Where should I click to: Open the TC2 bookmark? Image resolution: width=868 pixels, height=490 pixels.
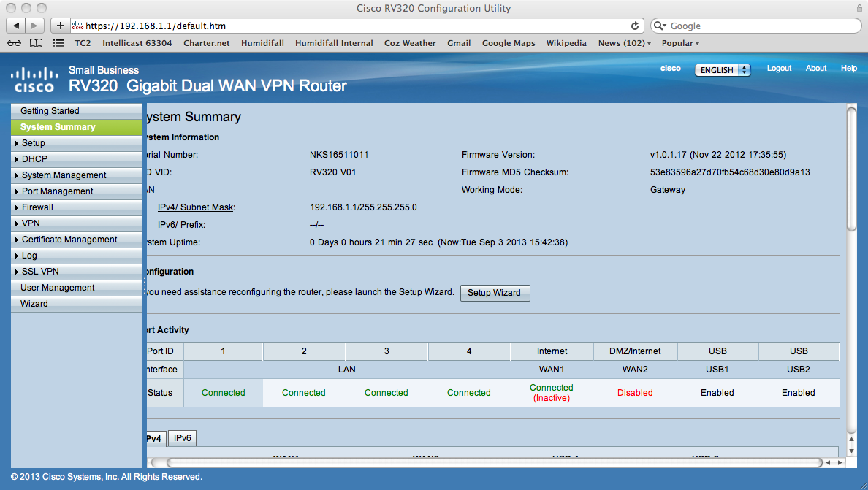pos(83,43)
